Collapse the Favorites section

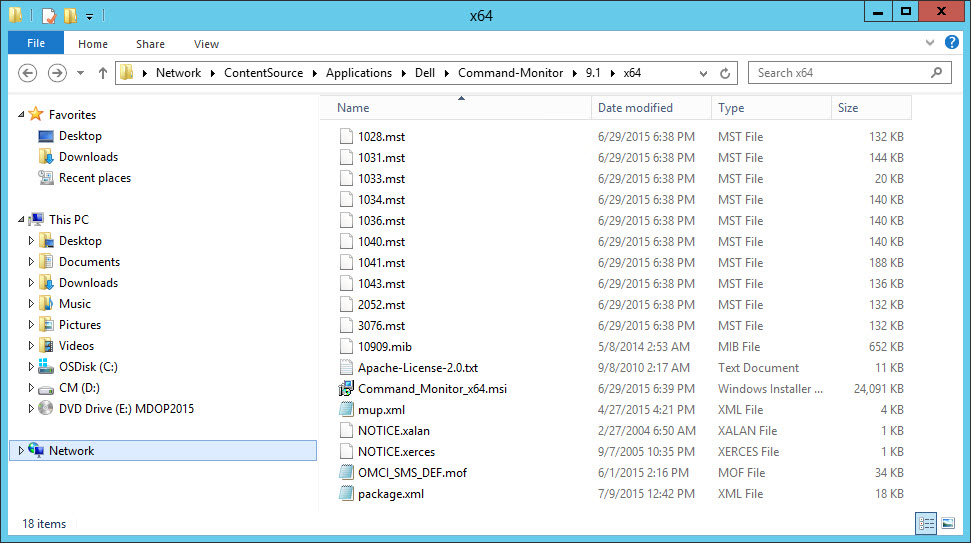[x=22, y=115]
